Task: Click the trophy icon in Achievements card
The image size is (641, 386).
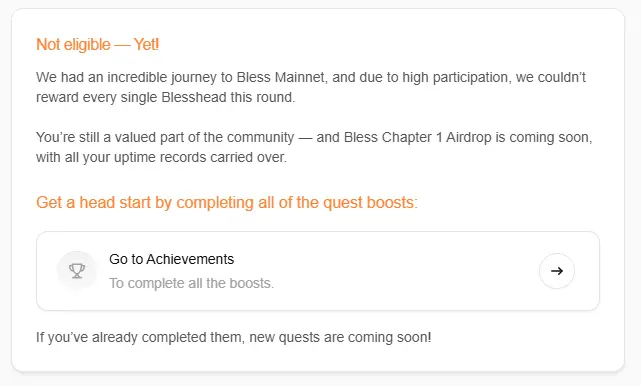Action: click(77, 271)
